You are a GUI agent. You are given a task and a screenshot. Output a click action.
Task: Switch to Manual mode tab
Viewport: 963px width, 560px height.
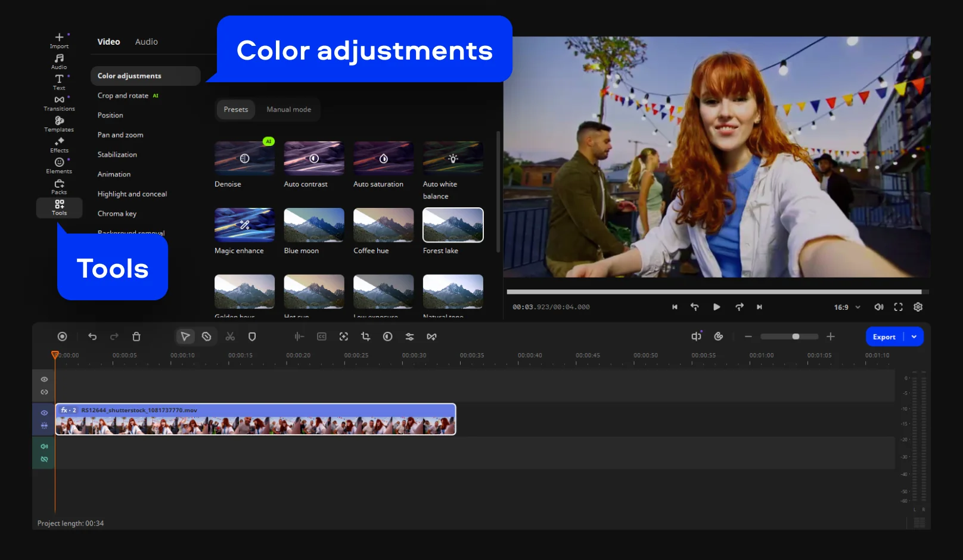pyautogui.click(x=288, y=110)
